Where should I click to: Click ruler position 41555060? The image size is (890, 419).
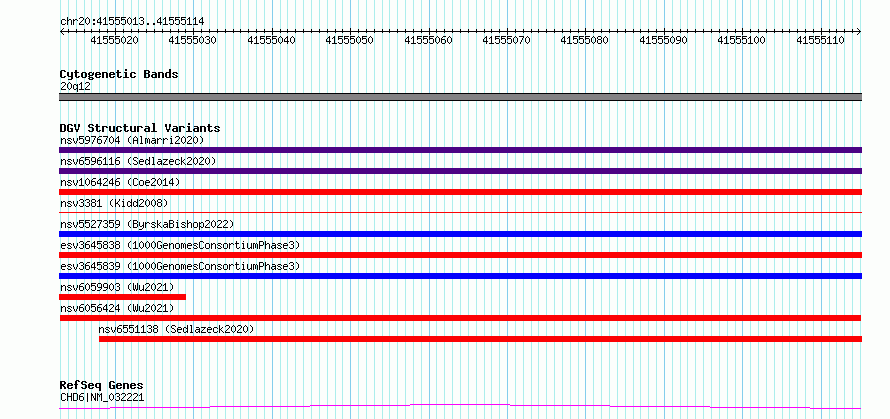(429, 40)
